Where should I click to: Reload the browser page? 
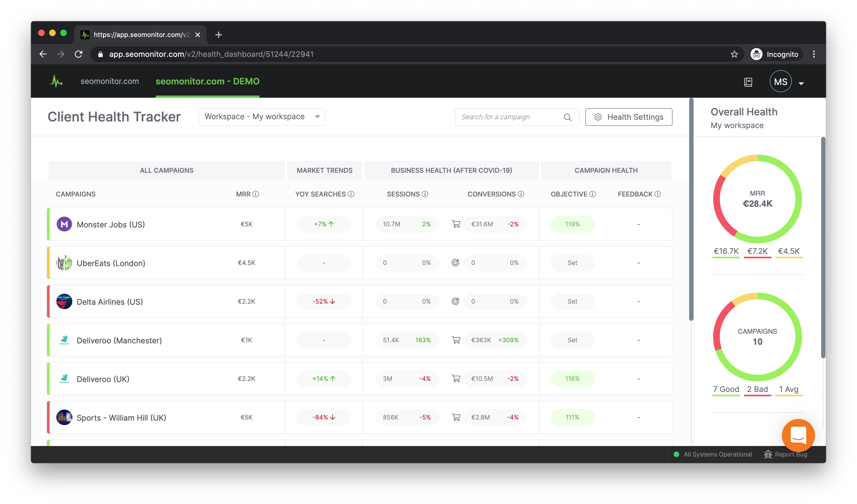click(79, 54)
